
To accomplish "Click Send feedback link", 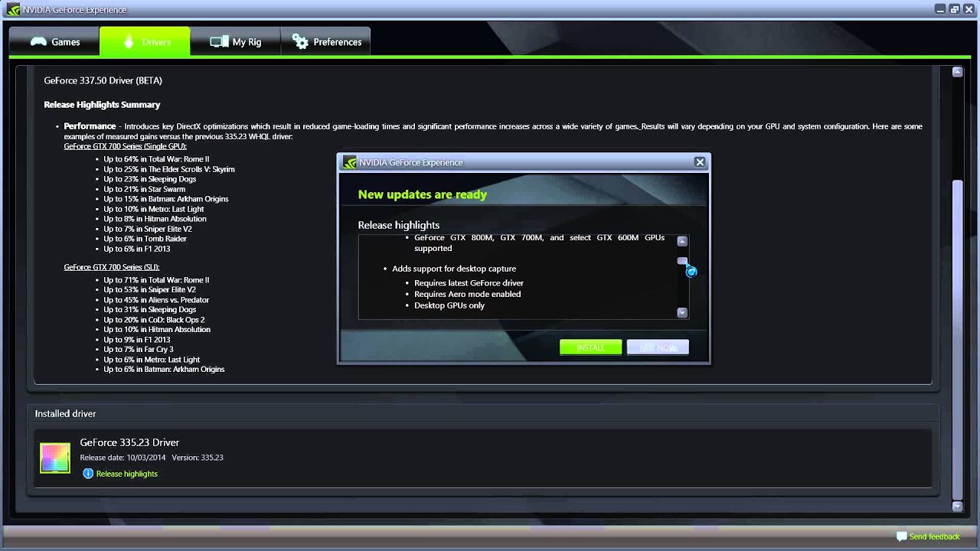I will (x=934, y=536).
